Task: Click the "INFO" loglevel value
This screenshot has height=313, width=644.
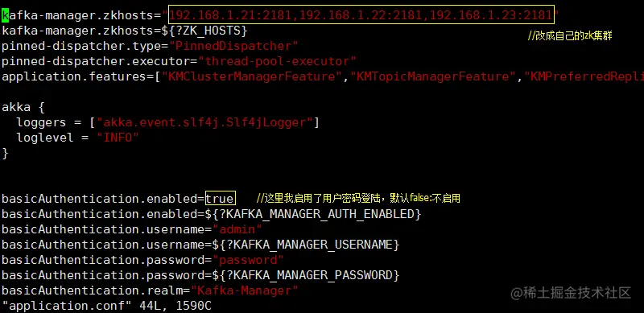Action: 118,138
